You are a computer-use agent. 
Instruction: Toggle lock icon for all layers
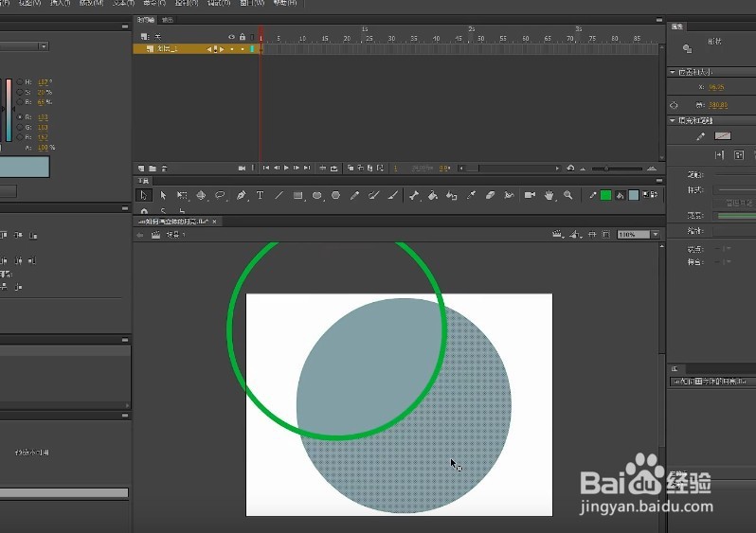243,37
